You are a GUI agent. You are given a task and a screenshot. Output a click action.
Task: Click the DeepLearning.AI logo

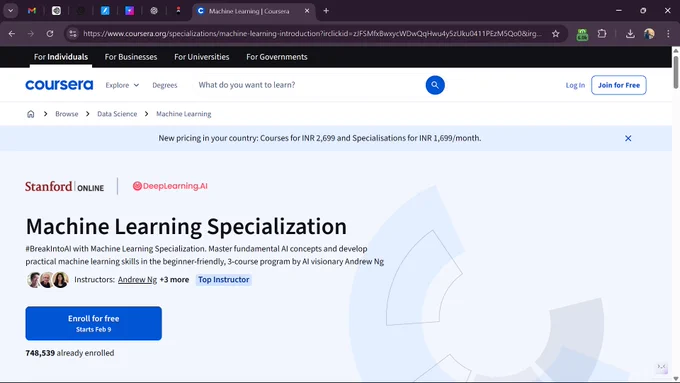point(170,186)
